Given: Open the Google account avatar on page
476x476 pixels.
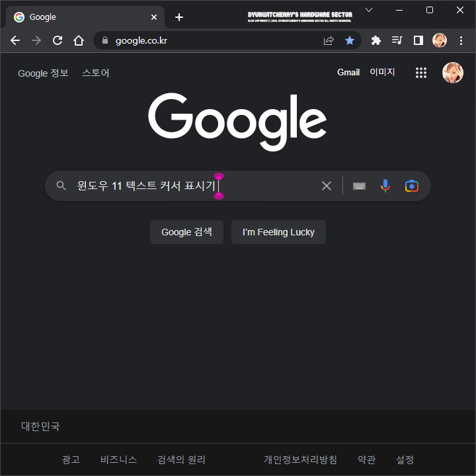Looking at the screenshot, I should [x=453, y=73].
